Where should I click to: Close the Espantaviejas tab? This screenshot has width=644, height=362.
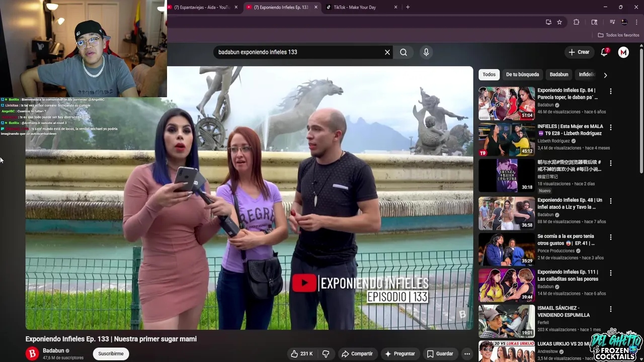[x=236, y=8]
